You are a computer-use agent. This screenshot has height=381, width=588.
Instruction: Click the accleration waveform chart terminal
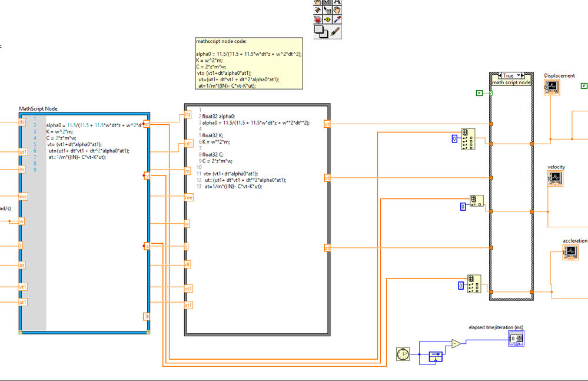pos(570,252)
